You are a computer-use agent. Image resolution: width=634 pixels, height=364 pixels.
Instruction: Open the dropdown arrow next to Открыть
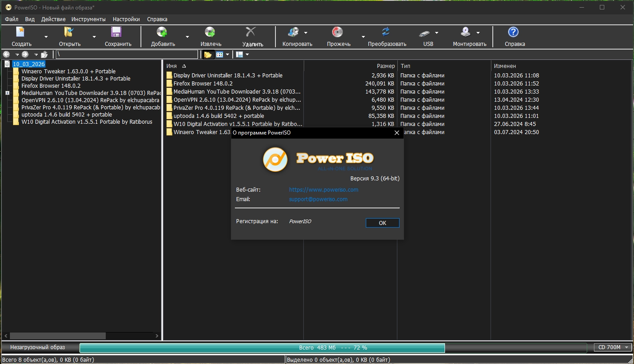click(x=94, y=37)
